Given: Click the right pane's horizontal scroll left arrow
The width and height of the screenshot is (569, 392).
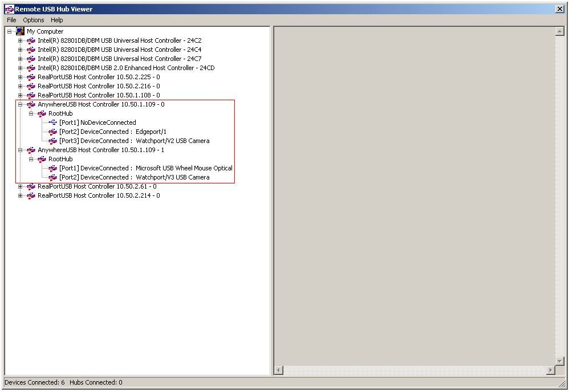Looking at the screenshot, I should coord(279,370).
